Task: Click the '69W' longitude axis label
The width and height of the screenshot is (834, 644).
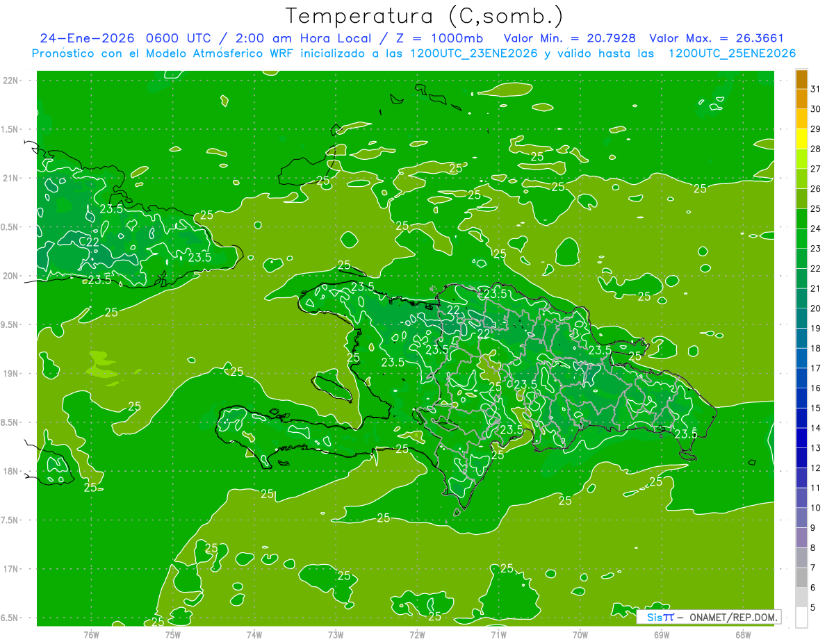Action: point(662,635)
